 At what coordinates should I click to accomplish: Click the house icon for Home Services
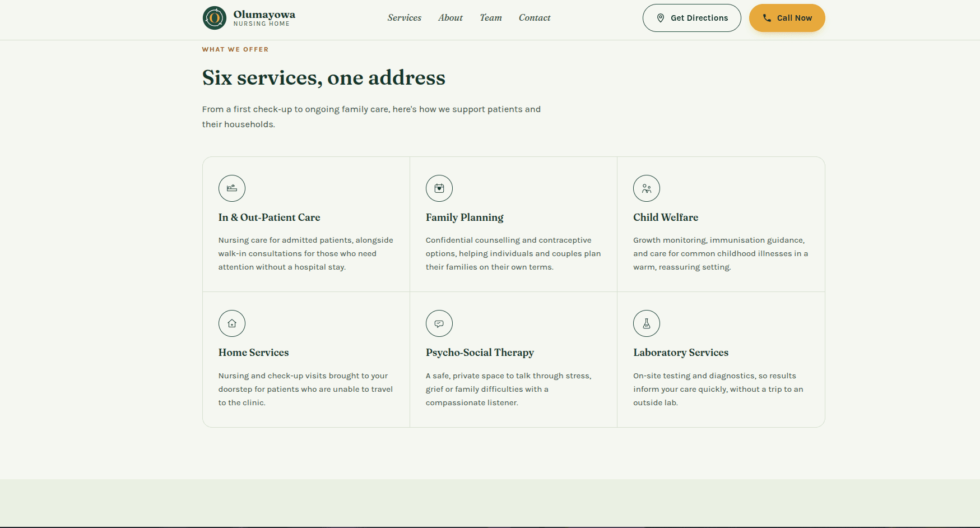pos(231,323)
